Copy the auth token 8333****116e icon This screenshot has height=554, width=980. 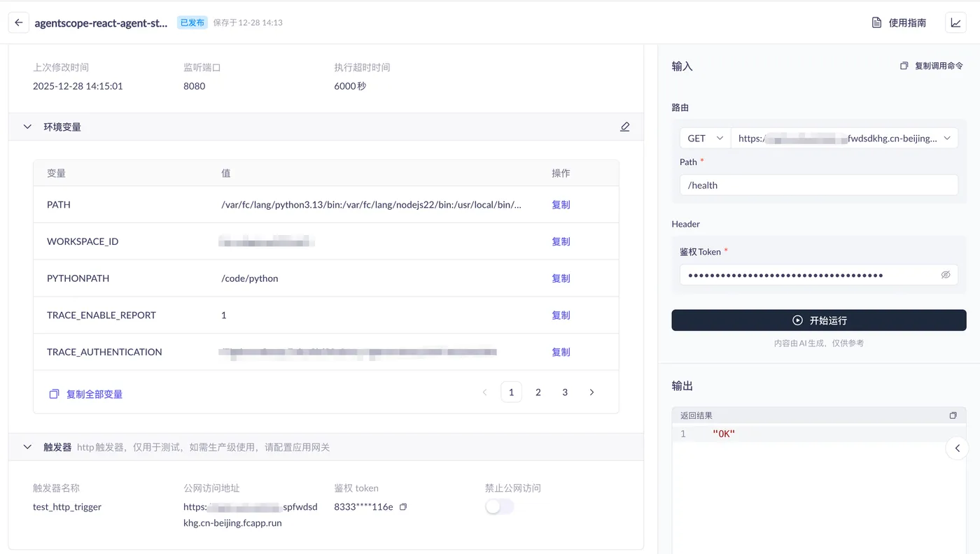(403, 506)
